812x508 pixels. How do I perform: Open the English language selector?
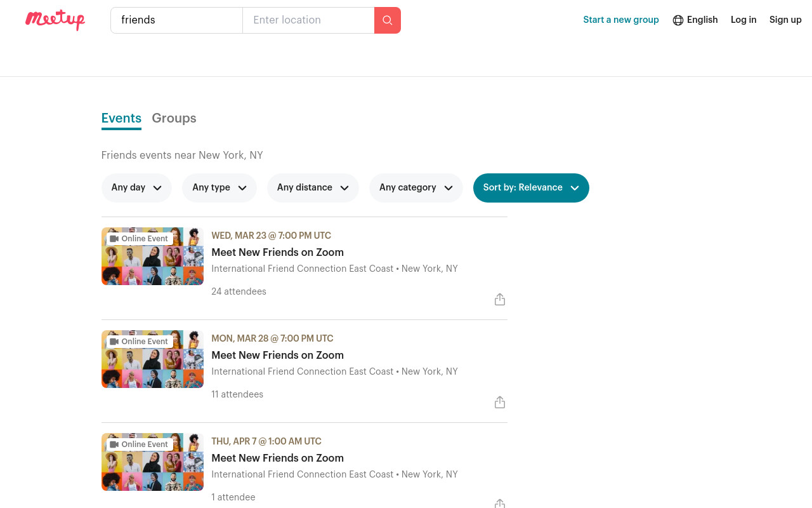695,20
